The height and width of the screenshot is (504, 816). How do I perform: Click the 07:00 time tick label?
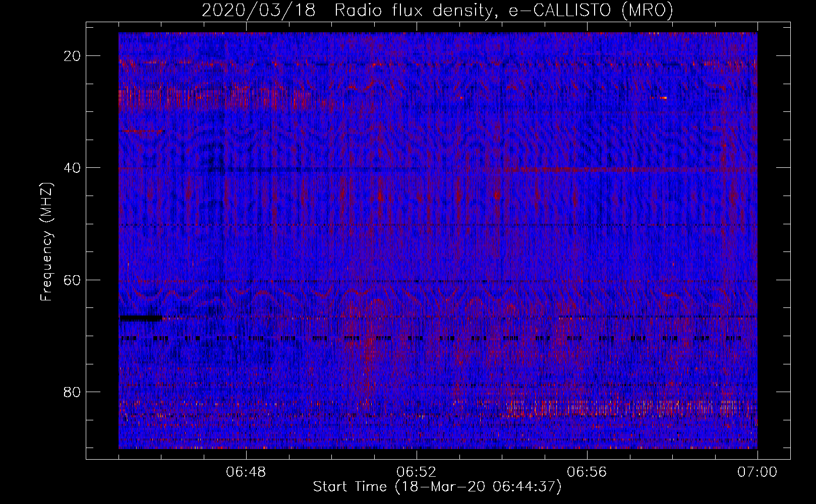tap(757, 472)
